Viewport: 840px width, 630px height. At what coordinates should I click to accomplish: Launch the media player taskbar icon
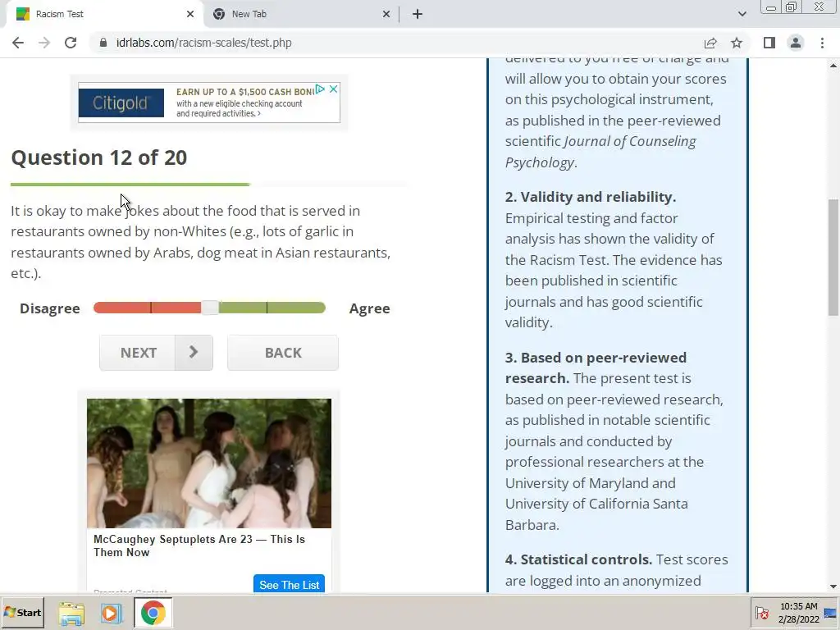click(112, 613)
